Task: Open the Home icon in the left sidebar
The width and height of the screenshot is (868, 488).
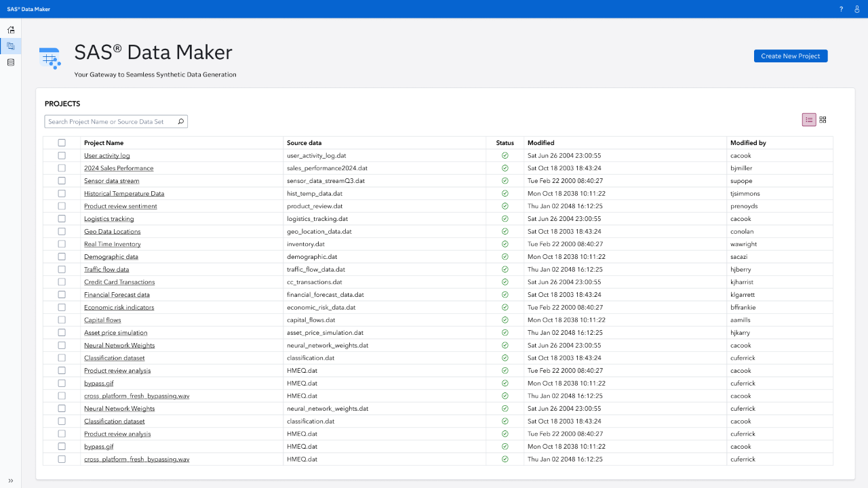Action: [x=10, y=30]
